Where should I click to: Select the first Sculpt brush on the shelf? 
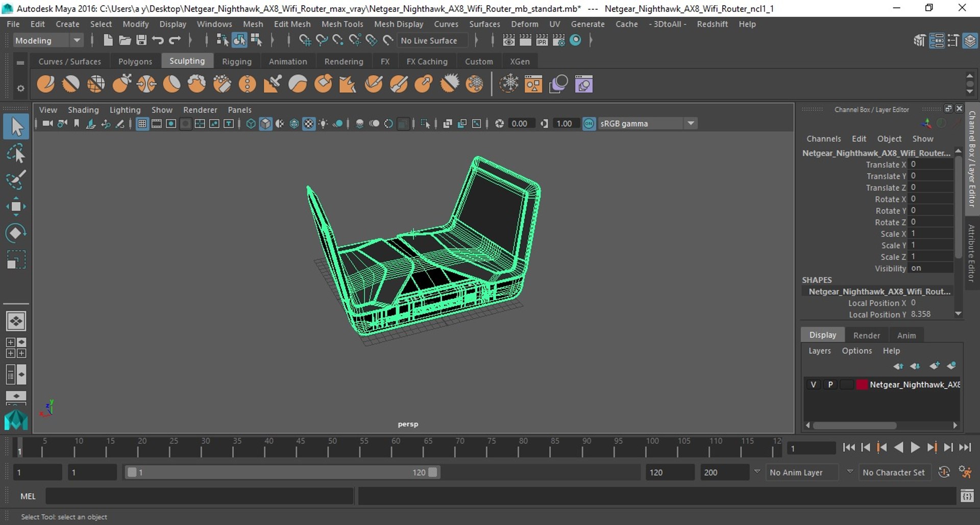click(46, 84)
